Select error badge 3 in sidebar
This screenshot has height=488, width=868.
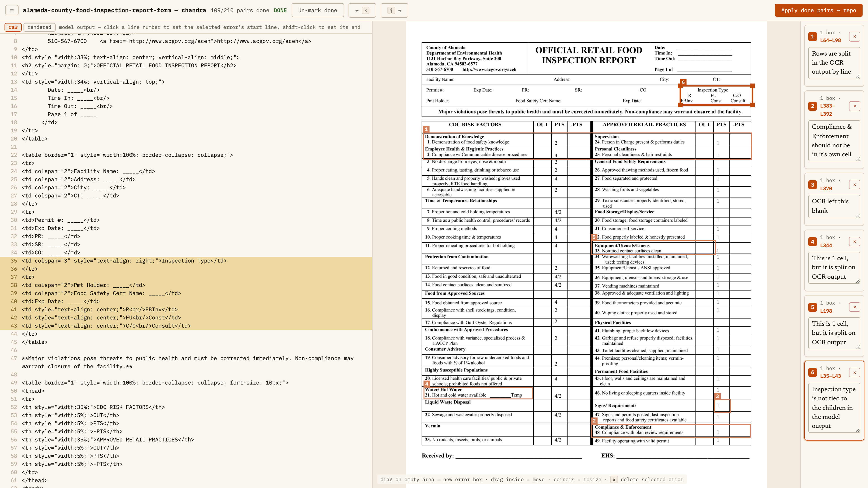[x=812, y=185]
